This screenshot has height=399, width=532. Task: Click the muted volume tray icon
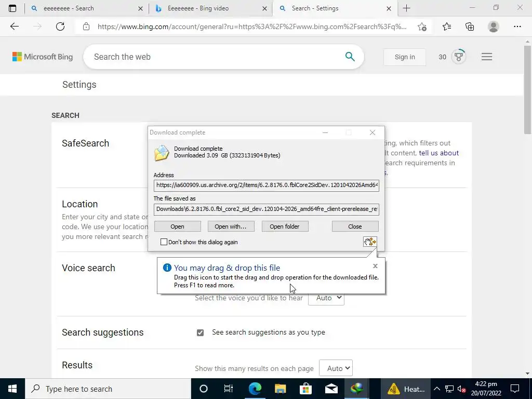(x=461, y=389)
